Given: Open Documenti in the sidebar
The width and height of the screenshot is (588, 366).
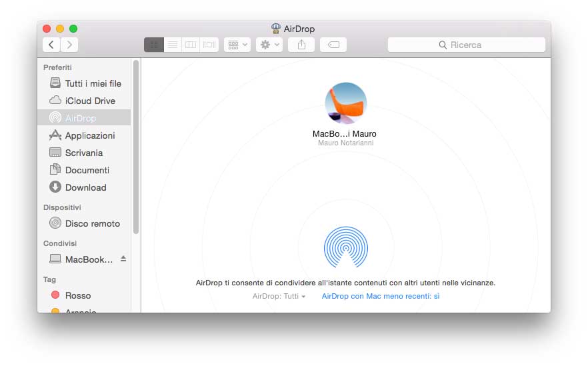Looking at the screenshot, I should point(85,170).
